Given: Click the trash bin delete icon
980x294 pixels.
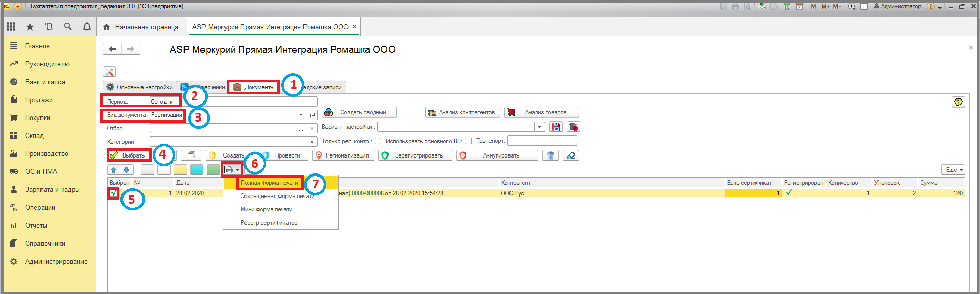Looking at the screenshot, I should coord(550,155).
